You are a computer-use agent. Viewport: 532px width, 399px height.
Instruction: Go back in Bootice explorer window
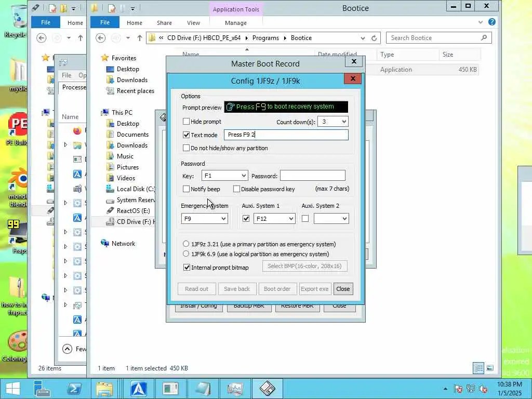point(100,38)
